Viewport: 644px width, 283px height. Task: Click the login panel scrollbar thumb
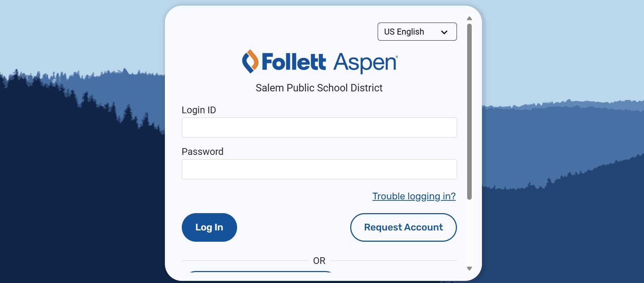469,111
